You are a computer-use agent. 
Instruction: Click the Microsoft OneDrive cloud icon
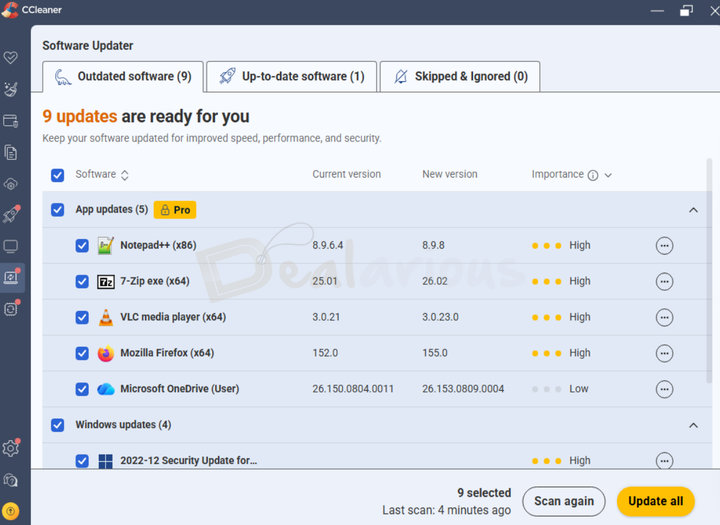click(x=106, y=389)
